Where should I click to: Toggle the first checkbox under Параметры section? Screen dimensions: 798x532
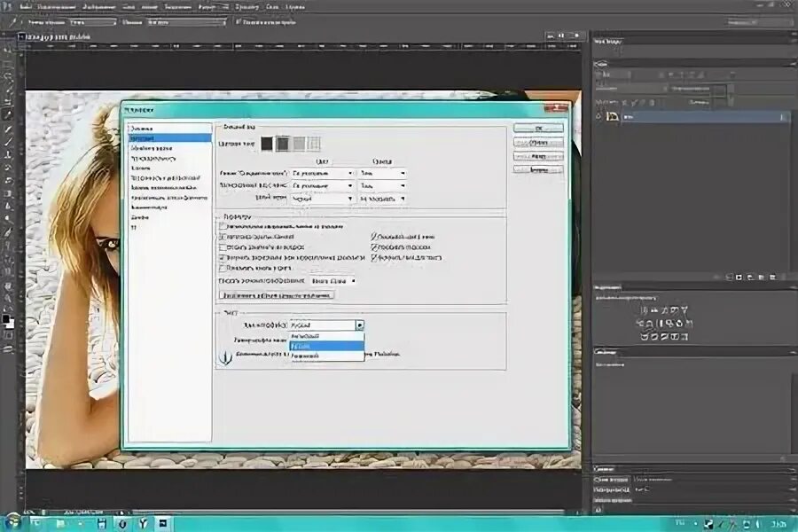pyautogui.click(x=222, y=226)
